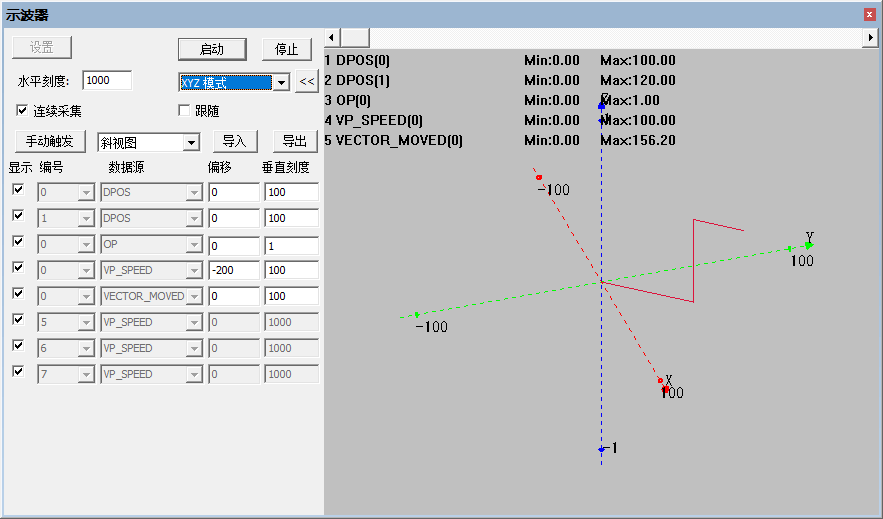Click the blue -1 marker on Z axis

click(x=601, y=449)
